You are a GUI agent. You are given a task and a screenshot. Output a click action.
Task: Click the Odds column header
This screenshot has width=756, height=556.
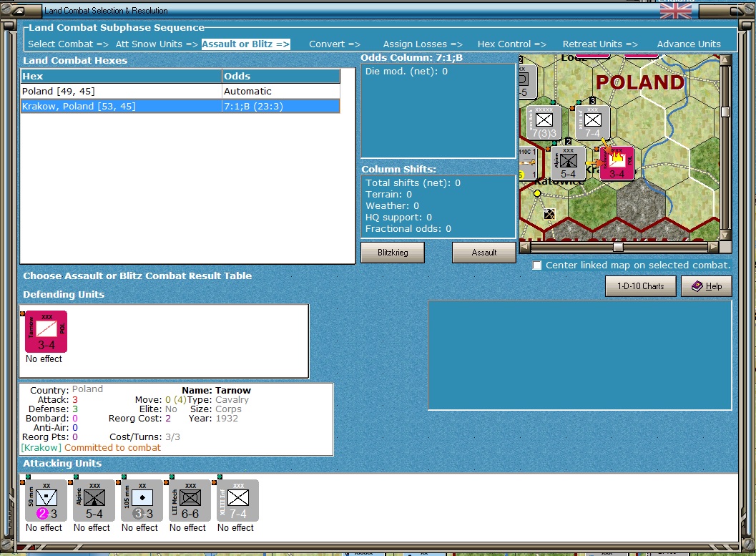coord(281,76)
